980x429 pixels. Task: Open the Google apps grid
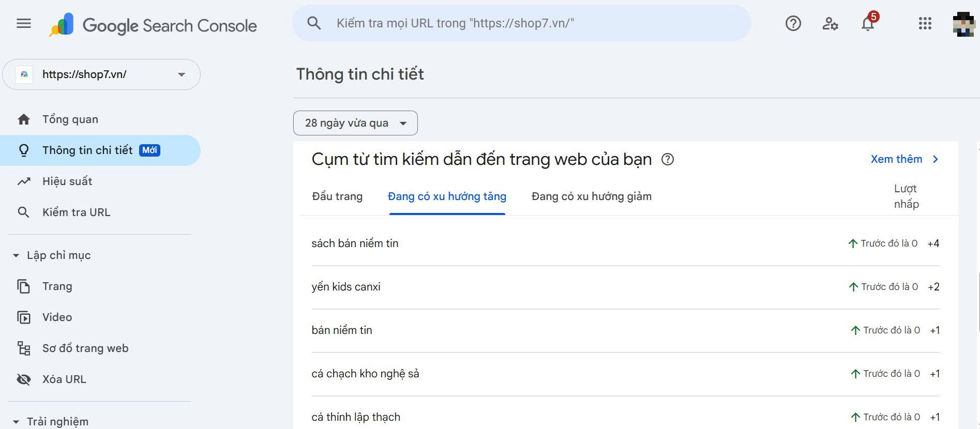coord(925,24)
